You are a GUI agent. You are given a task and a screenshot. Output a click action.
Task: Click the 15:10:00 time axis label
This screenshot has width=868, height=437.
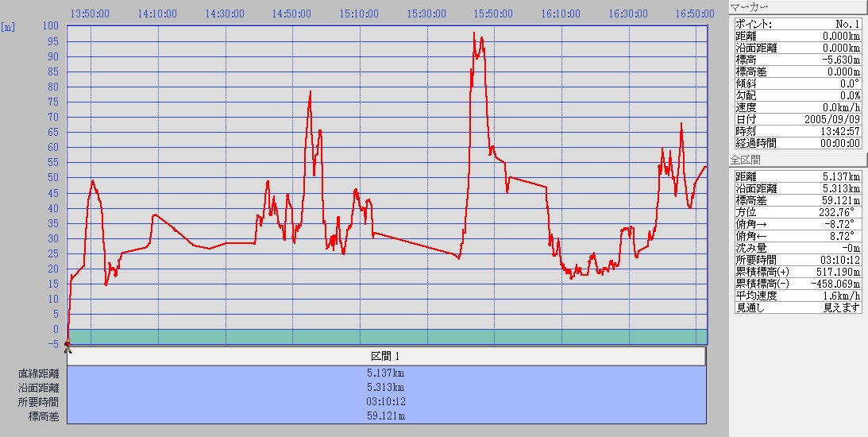pyautogui.click(x=359, y=14)
